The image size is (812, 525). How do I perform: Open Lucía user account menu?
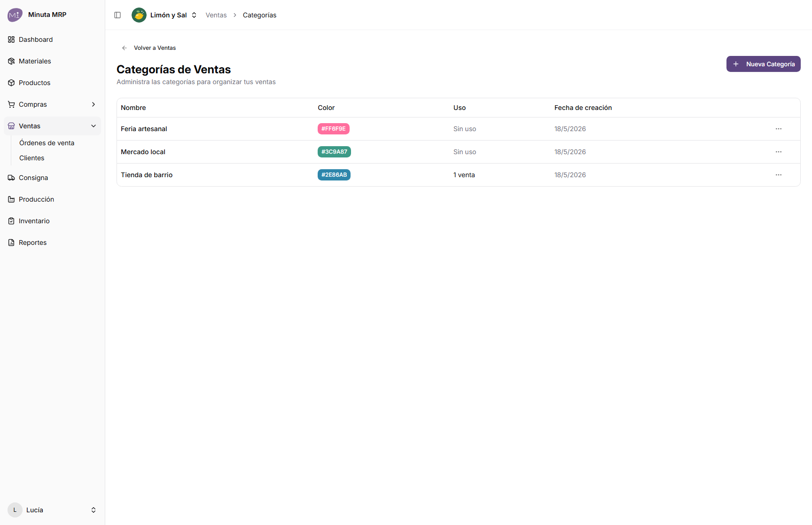click(52, 510)
